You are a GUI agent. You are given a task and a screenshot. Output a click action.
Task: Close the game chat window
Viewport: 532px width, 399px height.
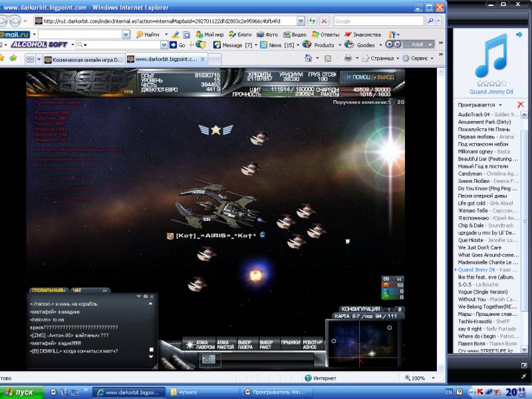point(152,297)
